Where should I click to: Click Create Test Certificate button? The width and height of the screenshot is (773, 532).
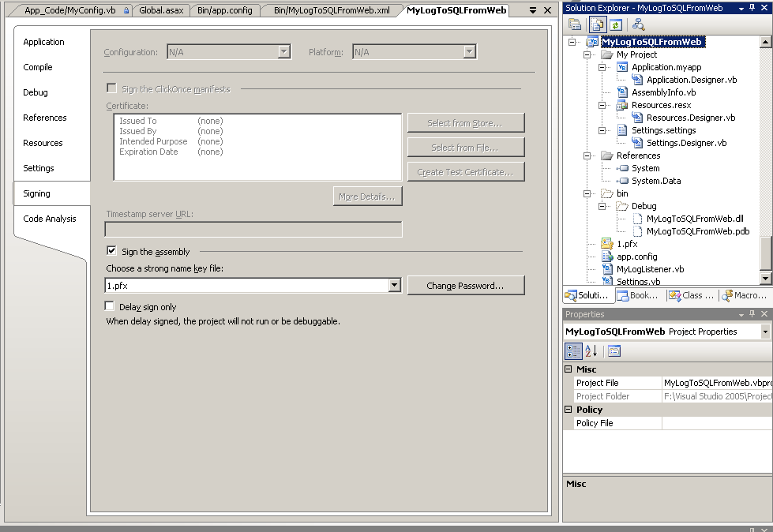point(465,172)
